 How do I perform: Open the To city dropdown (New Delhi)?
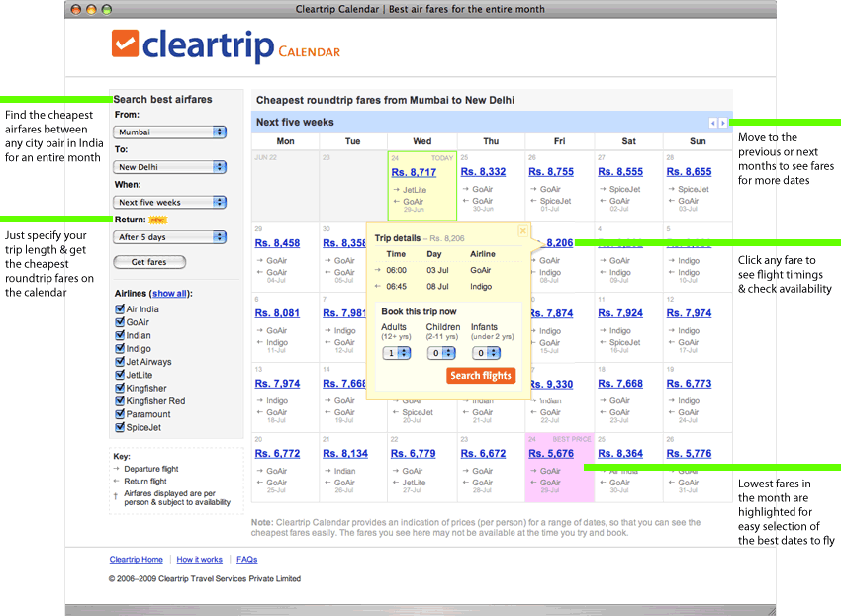170,167
